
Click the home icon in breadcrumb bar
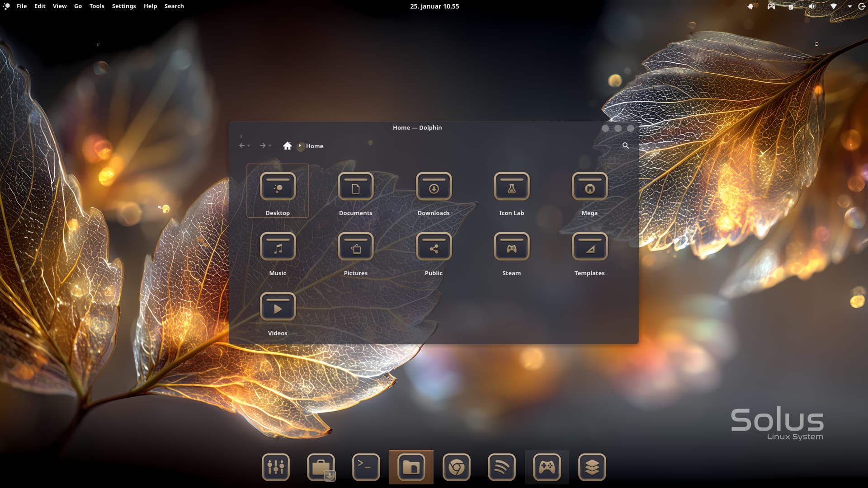(x=287, y=145)
